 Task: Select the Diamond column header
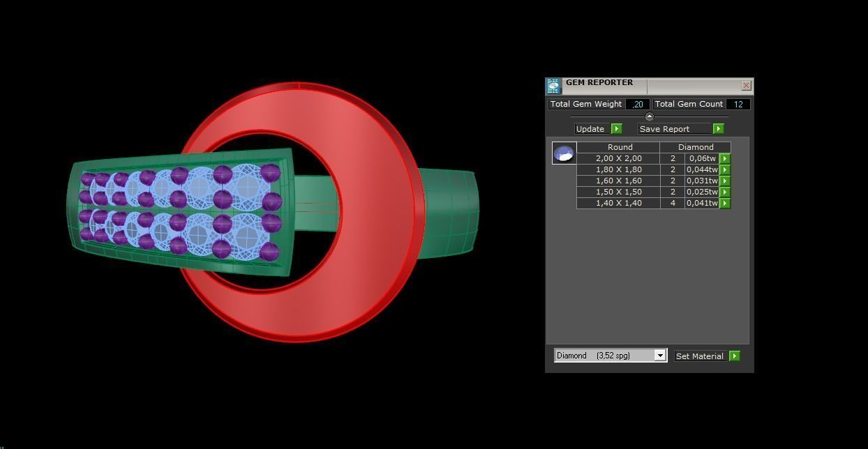(x=695, y=147)
